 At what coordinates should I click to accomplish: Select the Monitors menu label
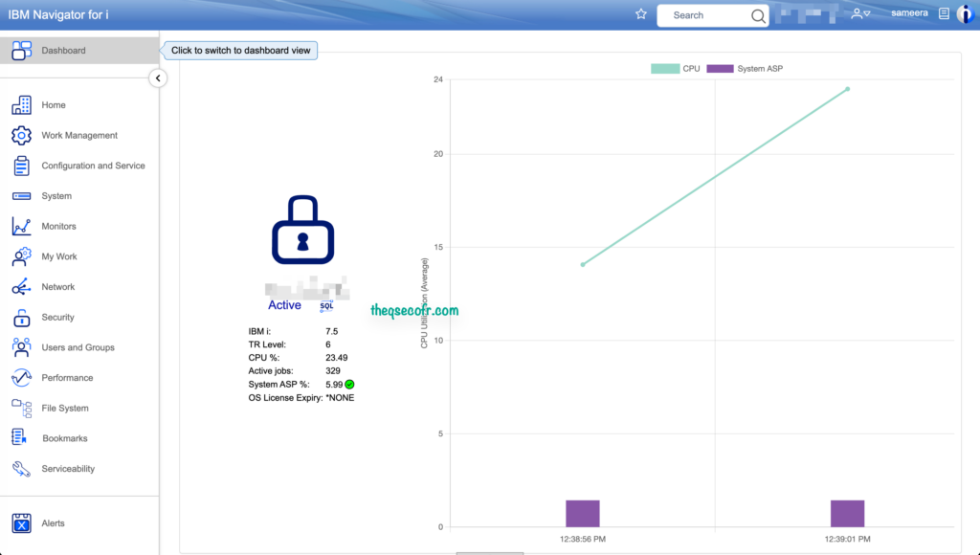pos(58,226)
